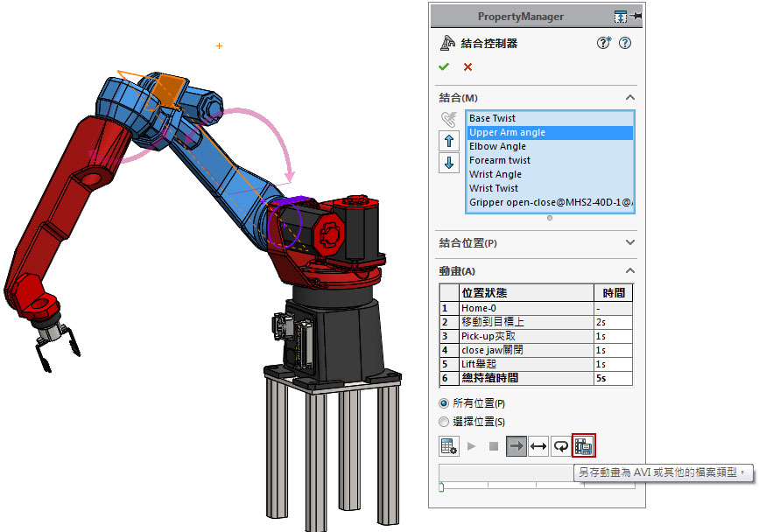Select the Normal playback arrow mode

pyautogui.click(x=517, y=446)
